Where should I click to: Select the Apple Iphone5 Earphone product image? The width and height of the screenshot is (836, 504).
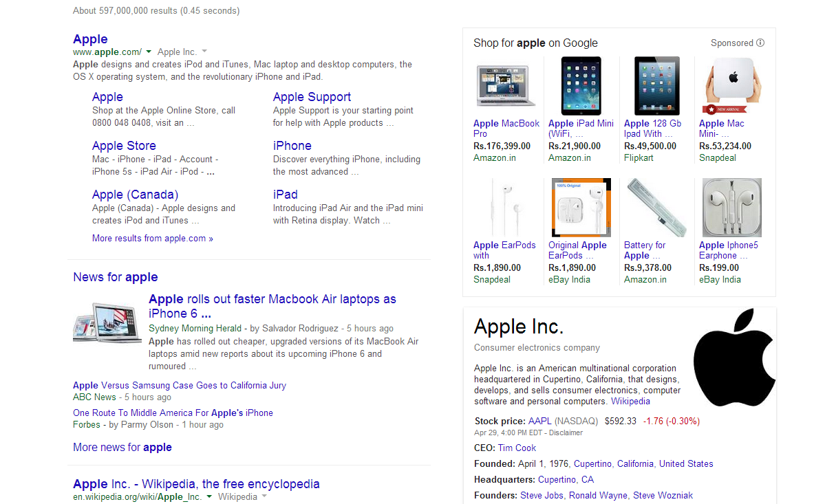point(731,208)
